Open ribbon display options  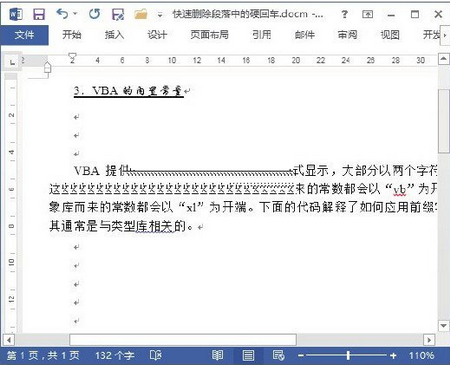click(x=368, y=14)
